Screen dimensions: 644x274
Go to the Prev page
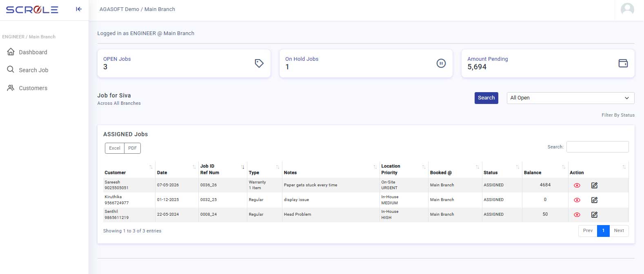[588, 231]
